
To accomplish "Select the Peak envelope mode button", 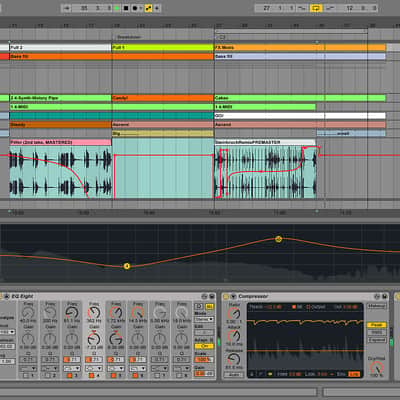I will click(x=377, y=325).
